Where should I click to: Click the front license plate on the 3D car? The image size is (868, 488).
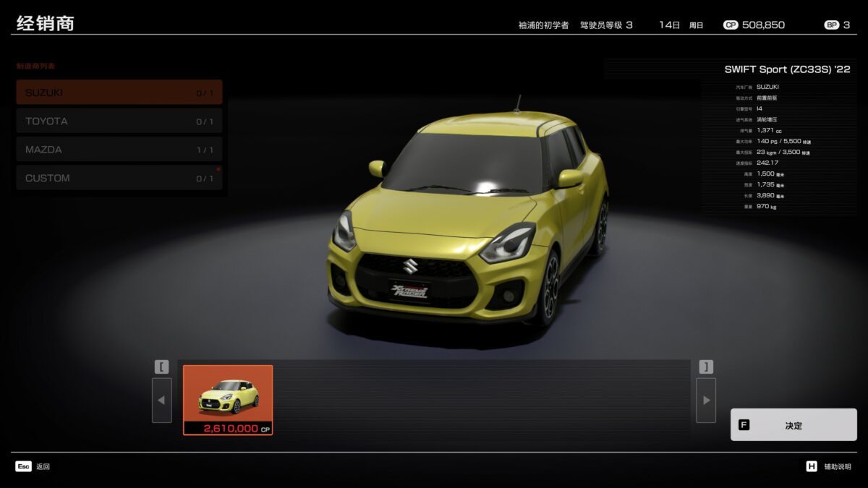(x=409, y=291)
